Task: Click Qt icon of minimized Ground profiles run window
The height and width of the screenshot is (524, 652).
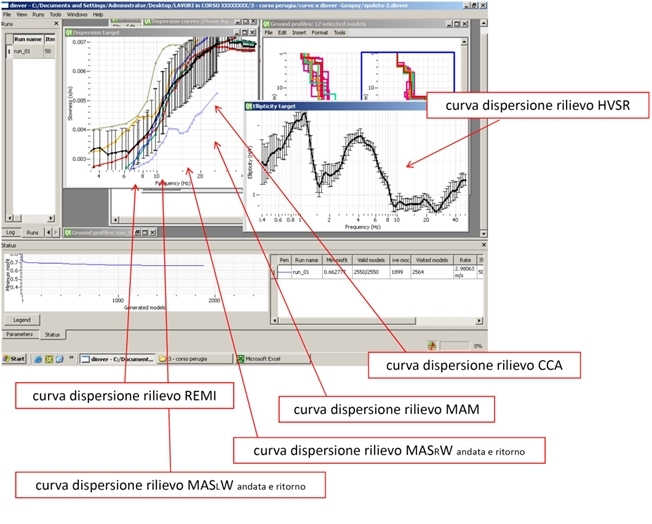Action: (68, 232)
